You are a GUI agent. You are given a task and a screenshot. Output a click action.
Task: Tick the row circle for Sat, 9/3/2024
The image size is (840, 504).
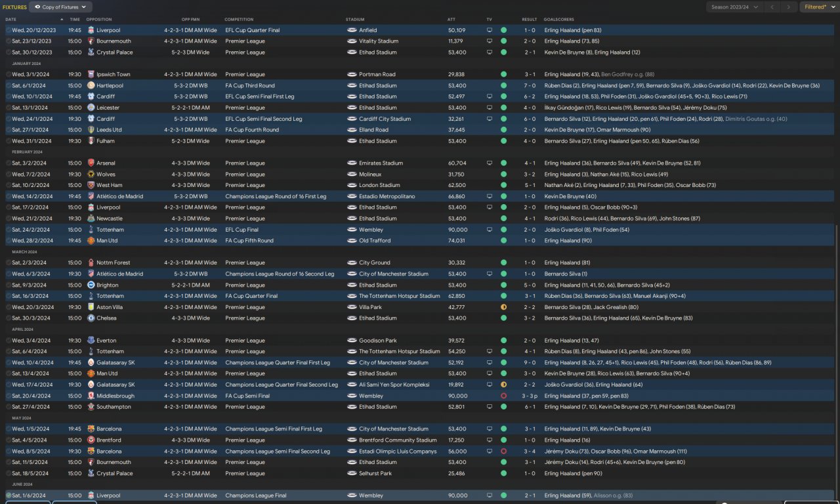point(9,285)
